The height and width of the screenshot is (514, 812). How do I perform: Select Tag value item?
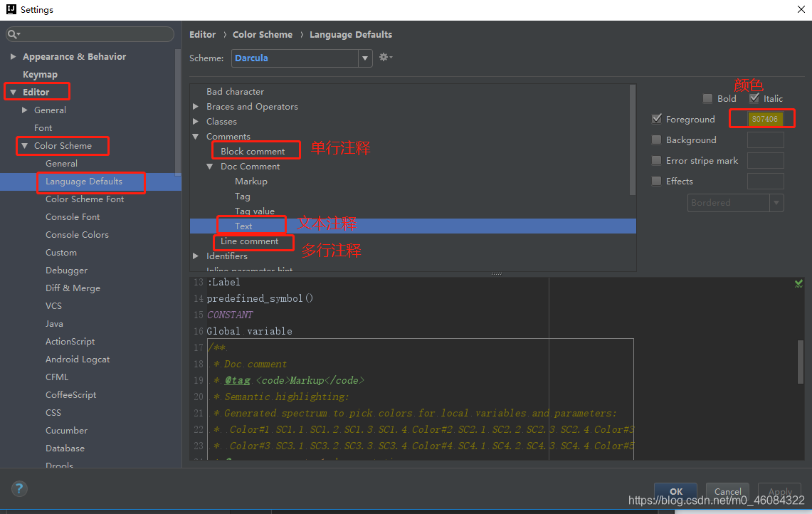pos(255,211)
